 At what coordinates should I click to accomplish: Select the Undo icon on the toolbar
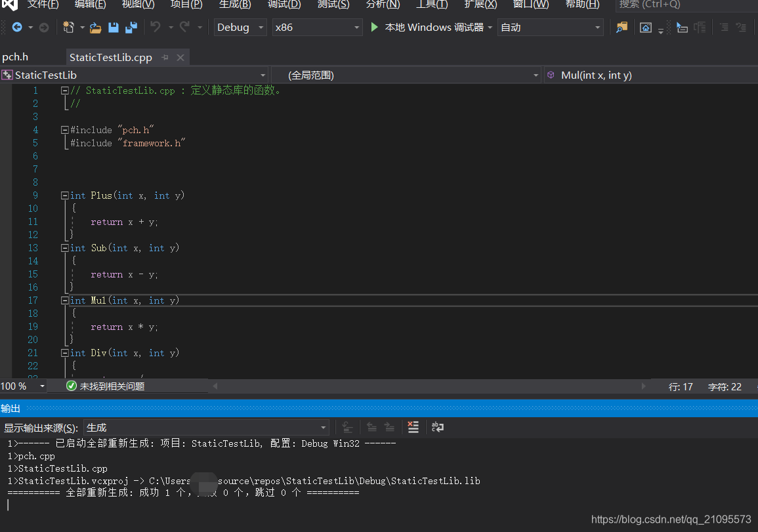[156, 28]
